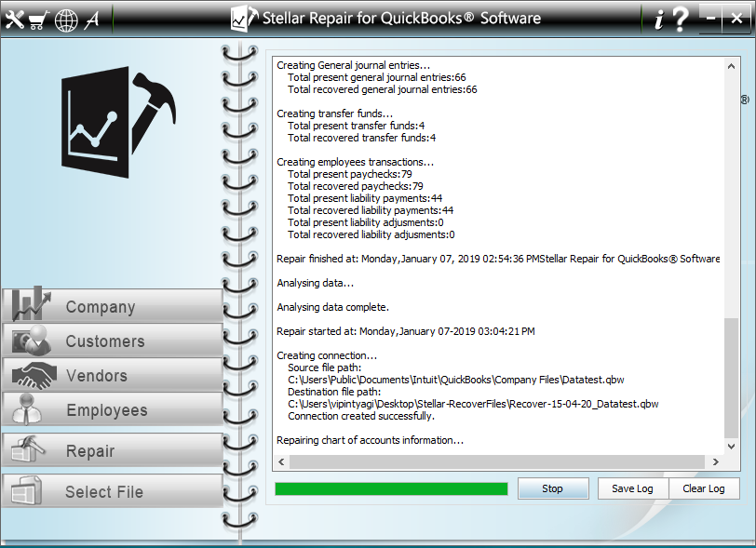Viewport: 756px width, 548px height.
Task: Click 'Total present liability payments:44' line
Action: (x=365, y=198)
